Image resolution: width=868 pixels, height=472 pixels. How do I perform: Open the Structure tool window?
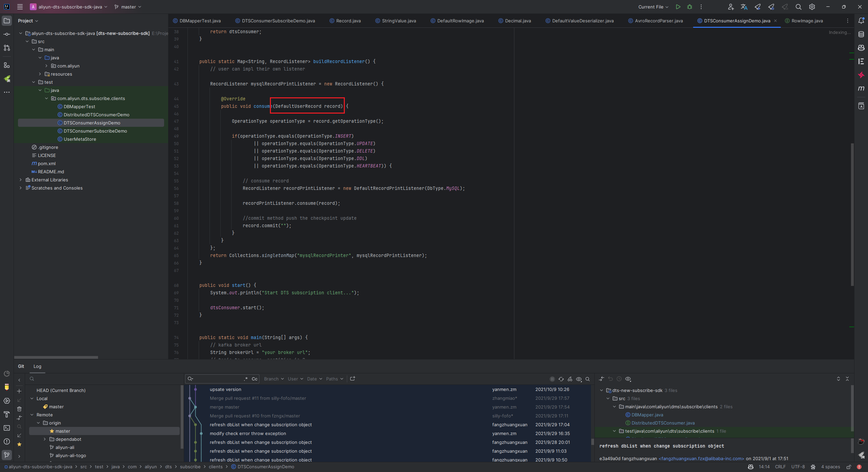[x=7, y=65]
